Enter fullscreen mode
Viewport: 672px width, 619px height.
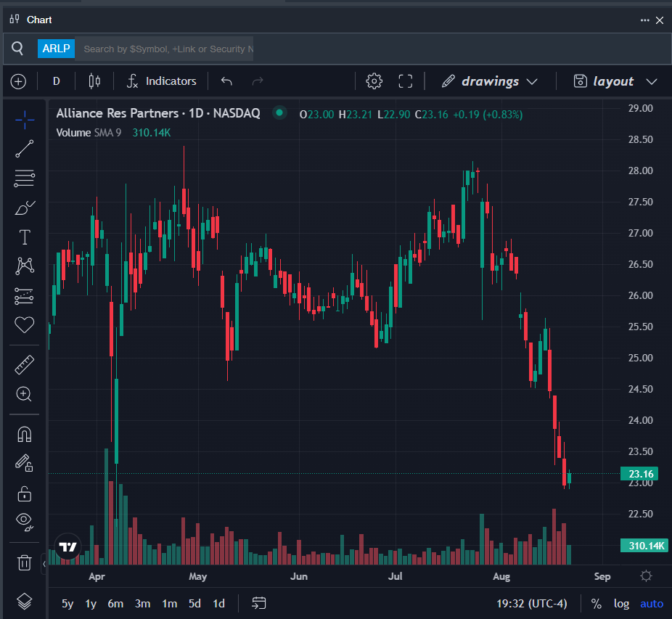click(x=406, y=81)
